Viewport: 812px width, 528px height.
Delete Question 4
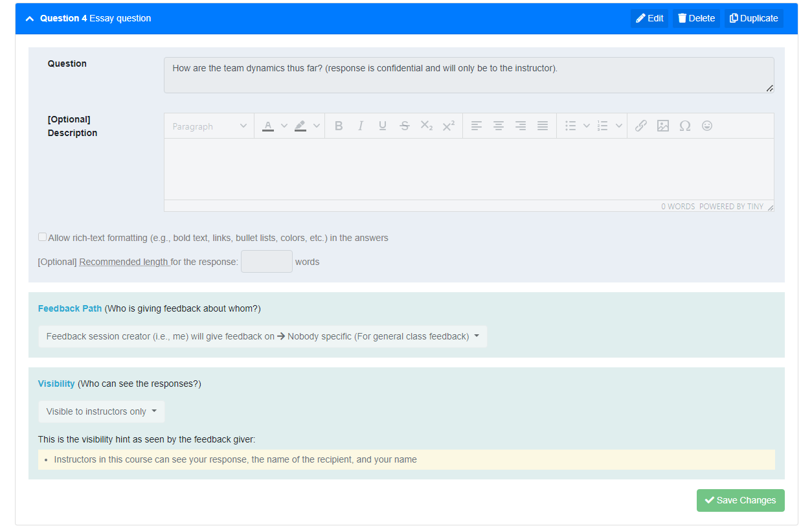[x=696, y=18]
